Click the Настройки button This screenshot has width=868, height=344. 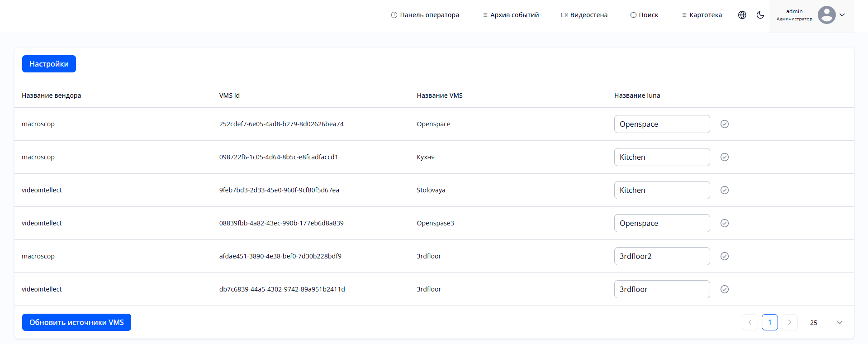click(49, 64)
